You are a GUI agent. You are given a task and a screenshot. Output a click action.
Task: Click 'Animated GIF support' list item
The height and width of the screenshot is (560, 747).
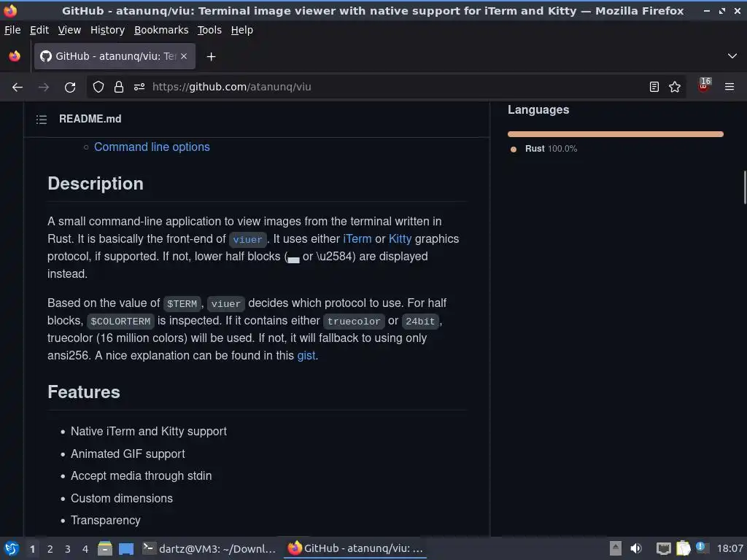[128, 454]
